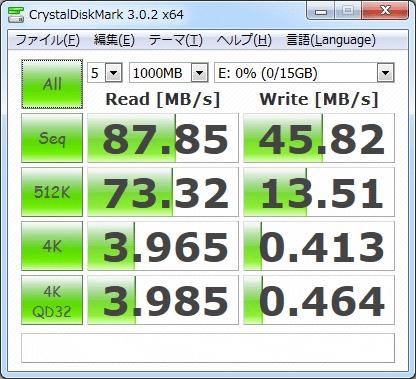Open the 編集(E) menu
416x379 pixels.
pos(114,40)
